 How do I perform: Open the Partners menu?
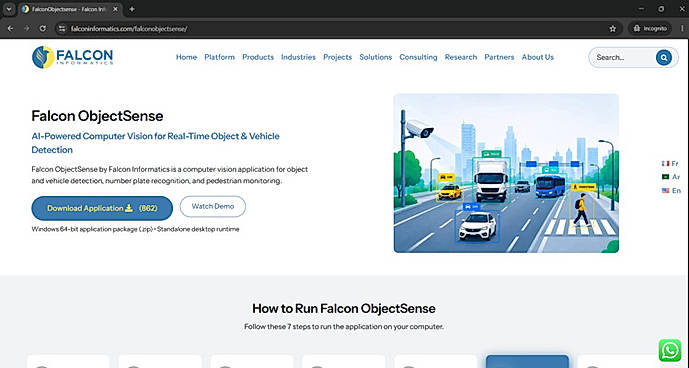499,57
